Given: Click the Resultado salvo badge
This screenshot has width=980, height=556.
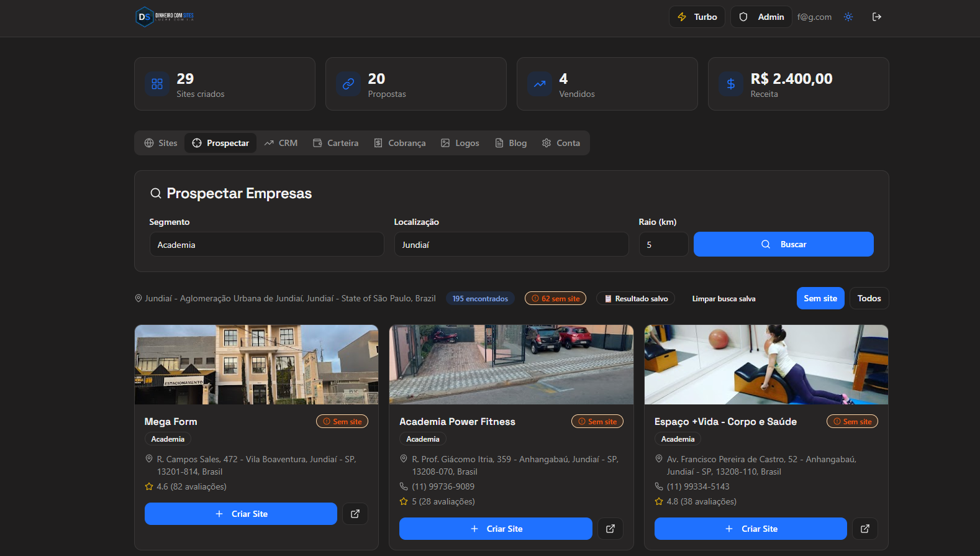Looking at the screenshot, I should 636,299.
